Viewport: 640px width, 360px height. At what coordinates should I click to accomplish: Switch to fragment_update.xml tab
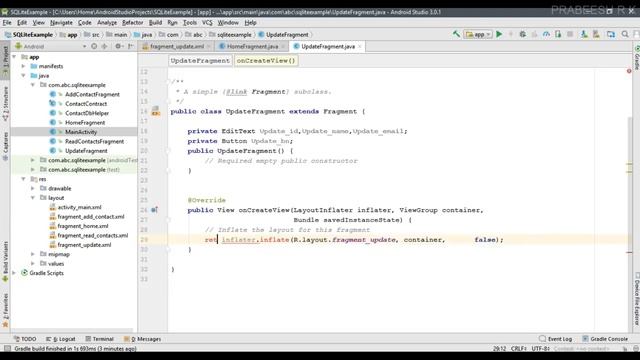click(x=177, y=47)
